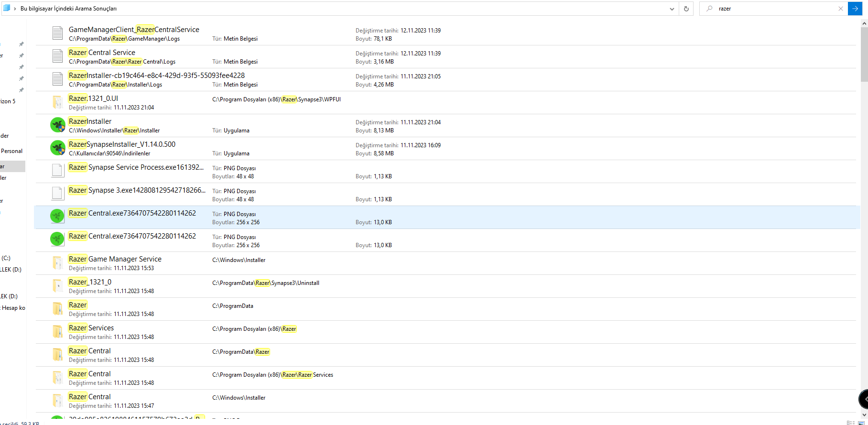The height and width of the screenshot is (425, 868).
Task: Click the scrollbar up arrow
Action: pos(864,22)
